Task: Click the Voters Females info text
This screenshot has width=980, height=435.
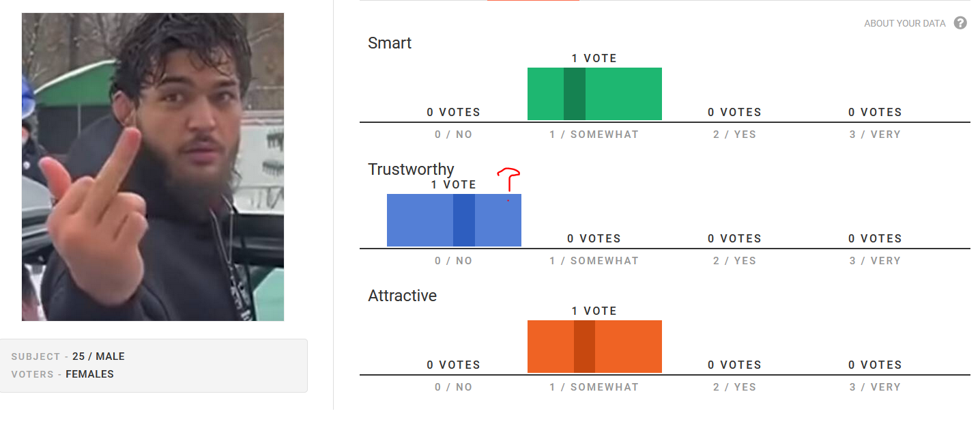Action: (x=63, y=374)
